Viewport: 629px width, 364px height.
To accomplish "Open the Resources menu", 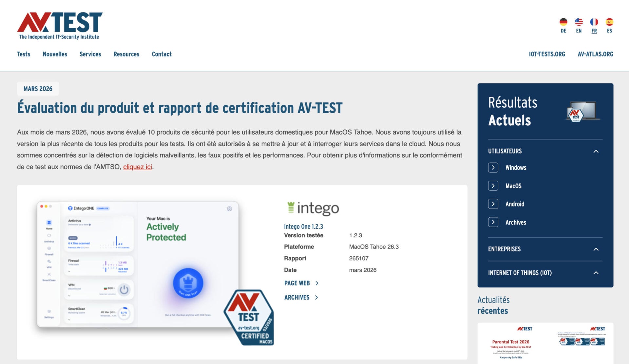I will tap(126, 54).
